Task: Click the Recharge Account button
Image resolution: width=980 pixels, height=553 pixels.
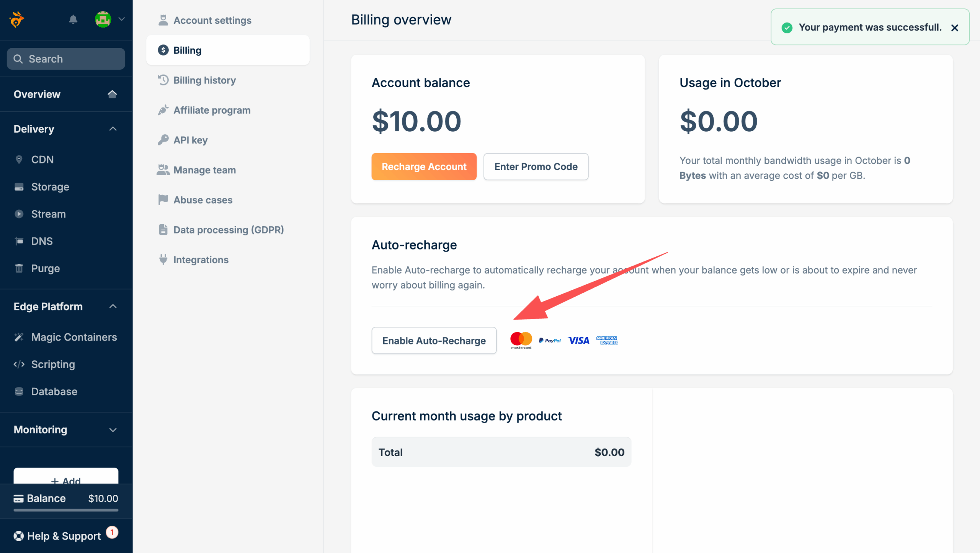Action: [x=424, y=167]
